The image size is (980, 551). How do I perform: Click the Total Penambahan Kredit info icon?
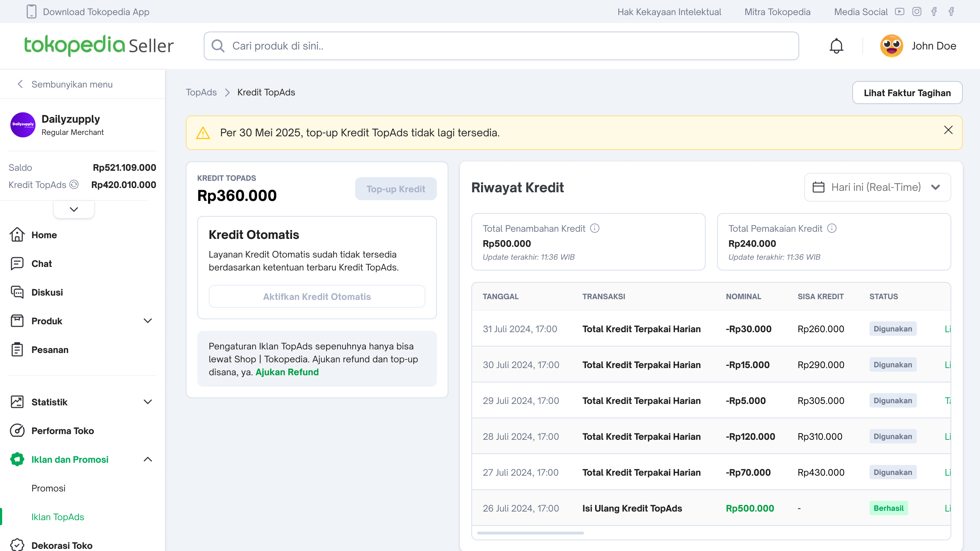tap(594, 228)
